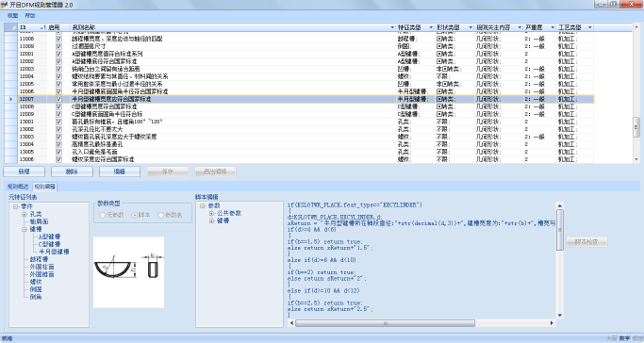Open the 严重度 column filter dropdown
The height and width of the screenshot is (343, 644).
tap(553, 27)
